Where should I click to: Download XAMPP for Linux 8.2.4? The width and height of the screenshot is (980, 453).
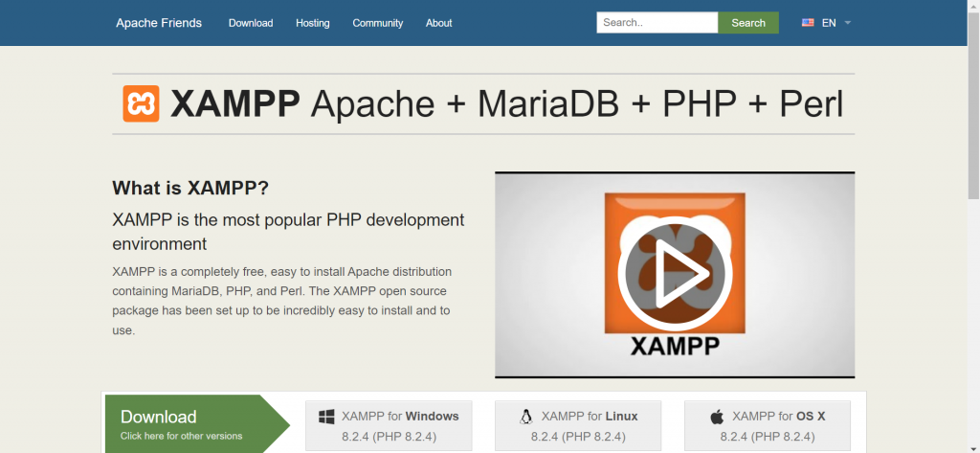click(578, 426)
